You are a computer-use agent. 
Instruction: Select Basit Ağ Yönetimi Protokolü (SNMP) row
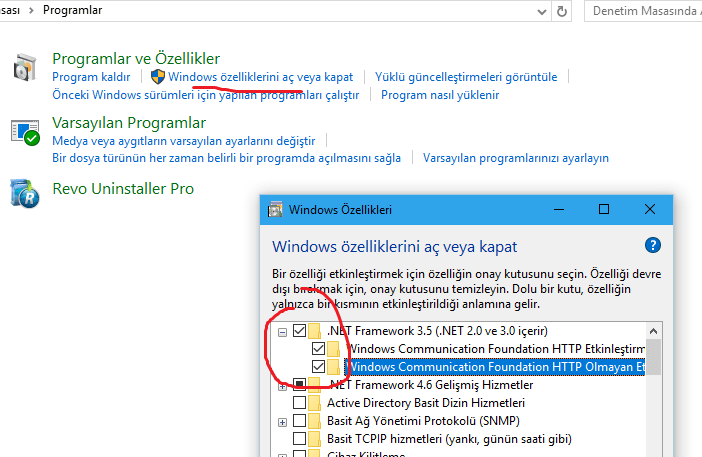pos(423,421)
